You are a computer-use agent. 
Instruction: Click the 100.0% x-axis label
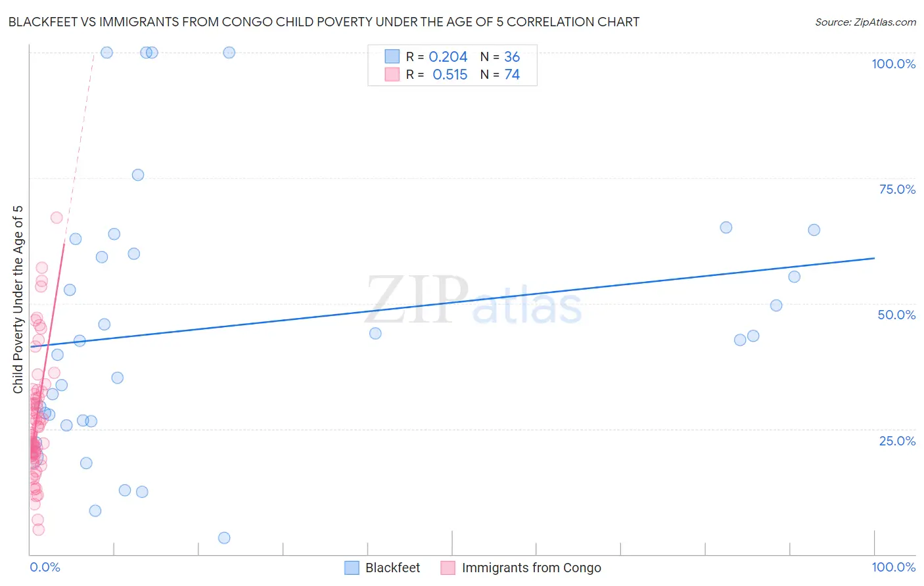click(893, 567)
